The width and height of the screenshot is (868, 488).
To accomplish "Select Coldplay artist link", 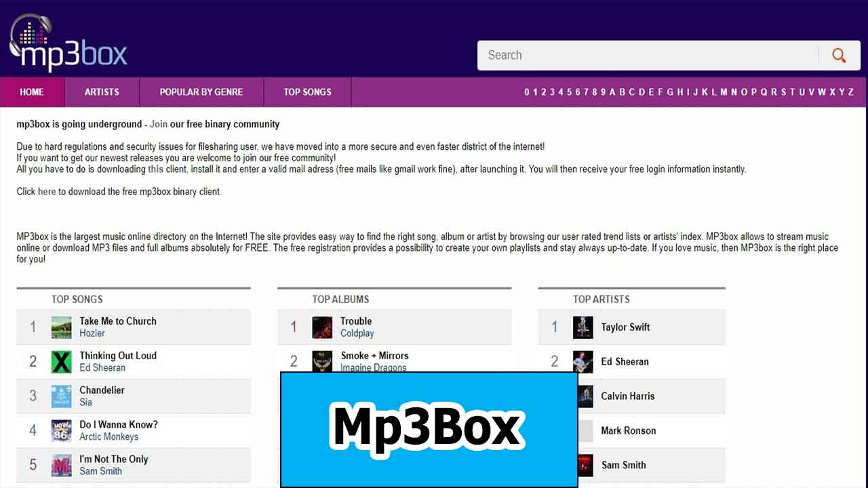I will point(357,333).
